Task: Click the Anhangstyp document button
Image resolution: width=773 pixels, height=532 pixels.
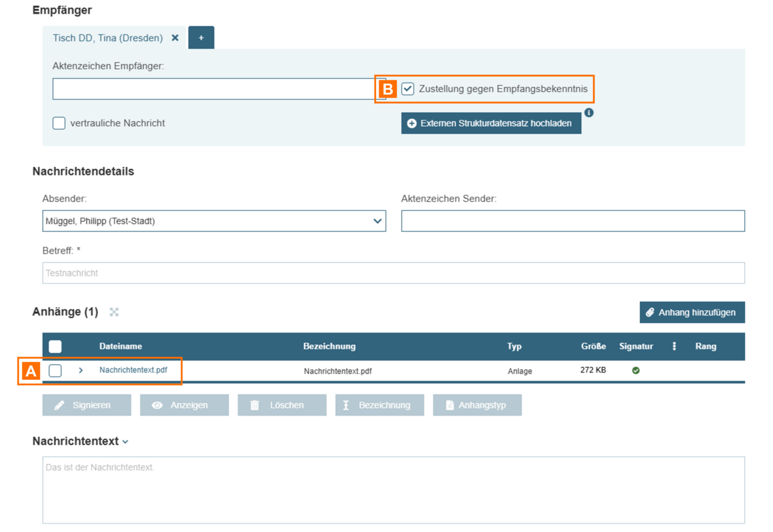Action: pos(477,405)
